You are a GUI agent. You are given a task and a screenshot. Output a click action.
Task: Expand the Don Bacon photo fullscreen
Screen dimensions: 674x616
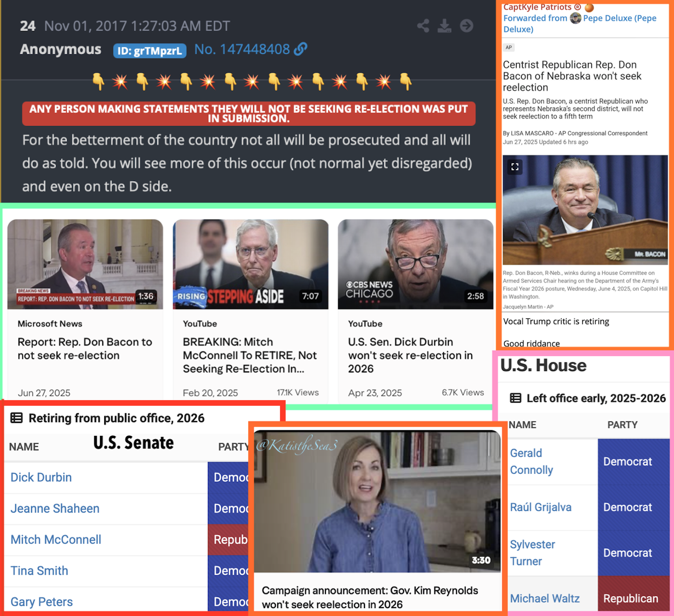tap(515, 167)
